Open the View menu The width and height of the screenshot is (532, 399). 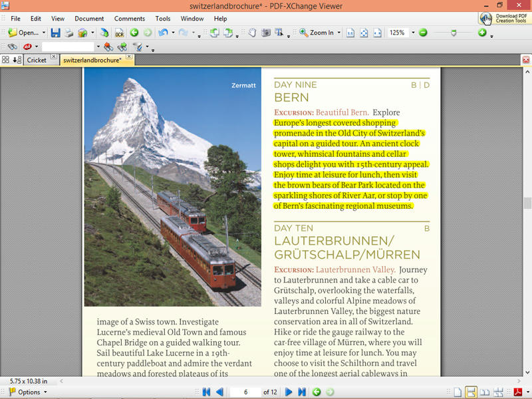click(x=58, y=19)
